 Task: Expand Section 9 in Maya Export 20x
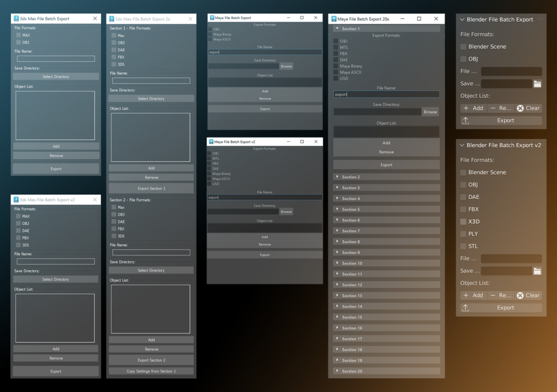(x=337, y=252)
